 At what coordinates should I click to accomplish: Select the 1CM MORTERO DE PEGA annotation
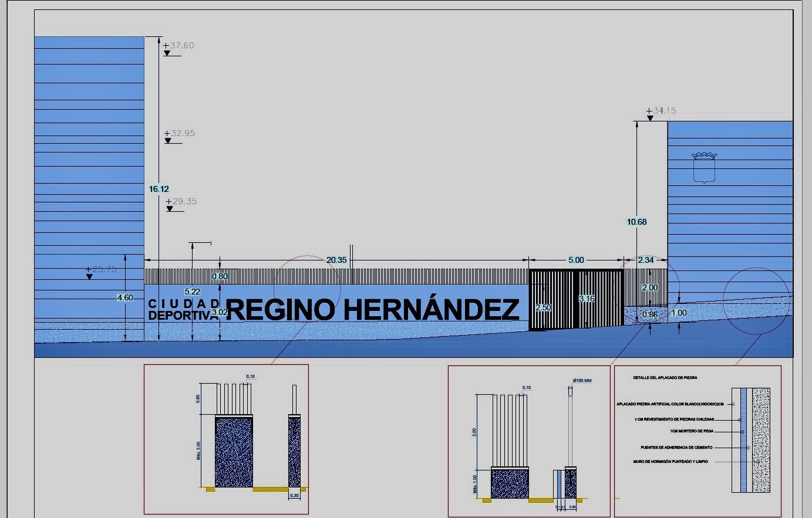click(692, 431)
